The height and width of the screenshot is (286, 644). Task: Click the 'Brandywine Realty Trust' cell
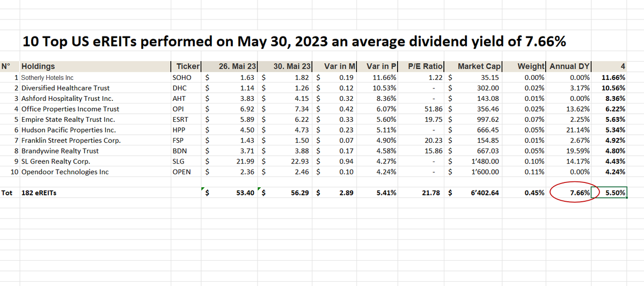94,151
